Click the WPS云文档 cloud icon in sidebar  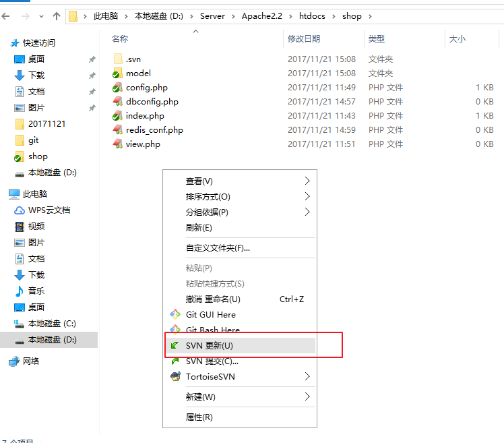click(20, 210)
